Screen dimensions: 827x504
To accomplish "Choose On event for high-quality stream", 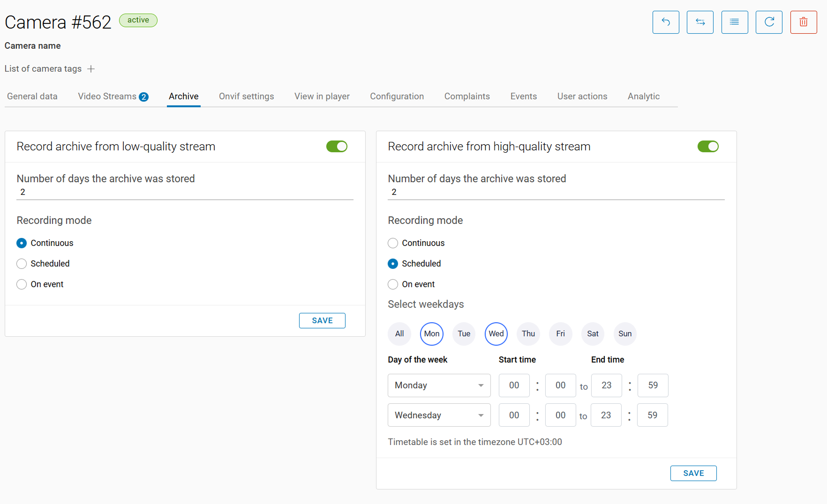I will (393, 284).
